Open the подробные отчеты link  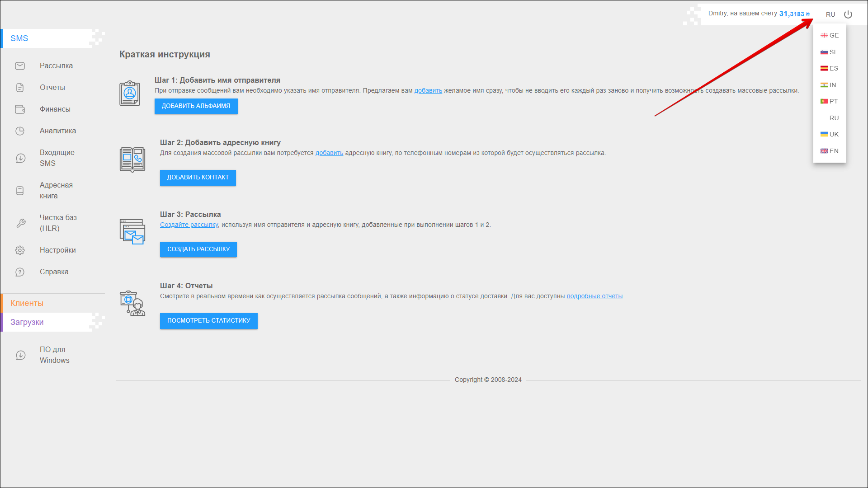594,296
